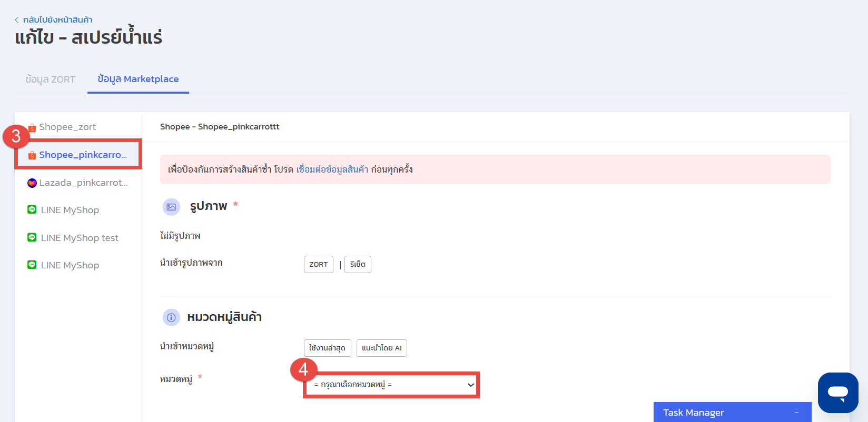Click แนะนำโดย AI button
868x422 pixels.
382,348
